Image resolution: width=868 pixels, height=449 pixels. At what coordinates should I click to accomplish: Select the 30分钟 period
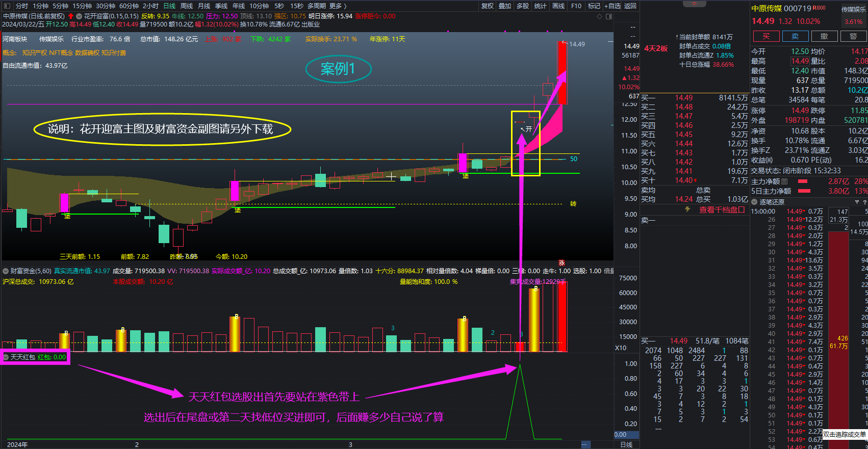point(106,6)
